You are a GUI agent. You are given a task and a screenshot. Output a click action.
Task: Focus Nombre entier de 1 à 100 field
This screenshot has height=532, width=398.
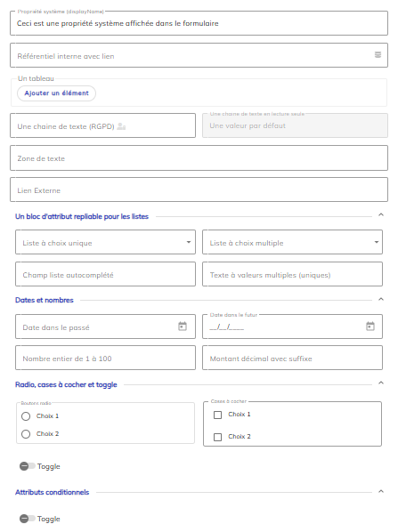point(106,358)
